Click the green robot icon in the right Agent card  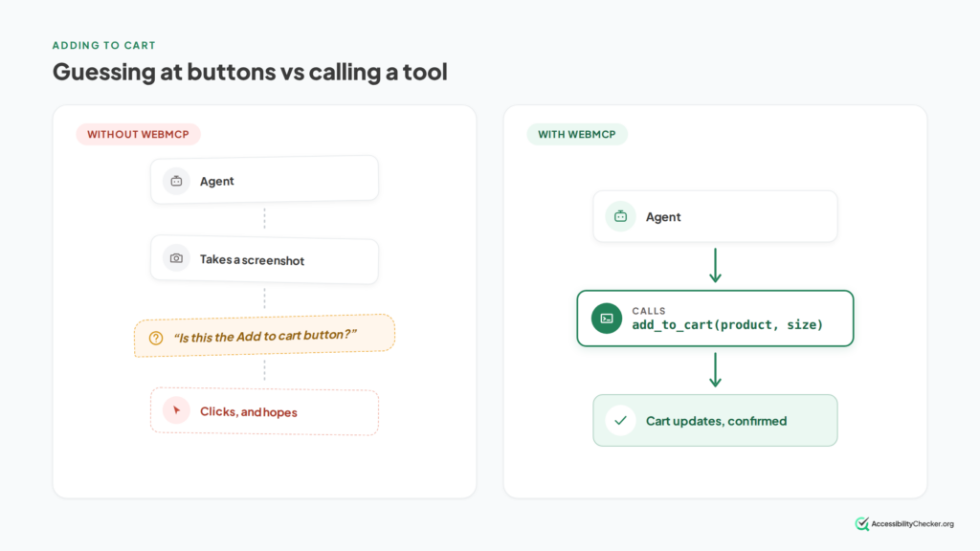coord(620,216)
